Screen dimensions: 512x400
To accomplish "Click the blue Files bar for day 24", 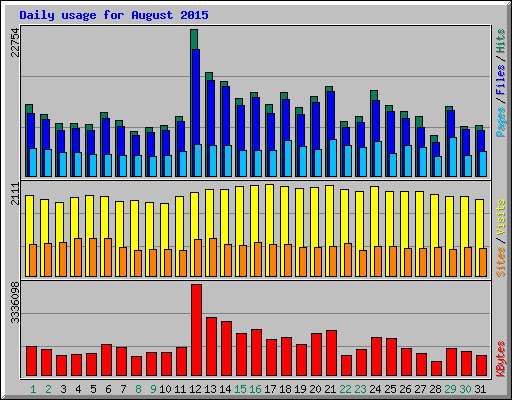I will [376, 121].
